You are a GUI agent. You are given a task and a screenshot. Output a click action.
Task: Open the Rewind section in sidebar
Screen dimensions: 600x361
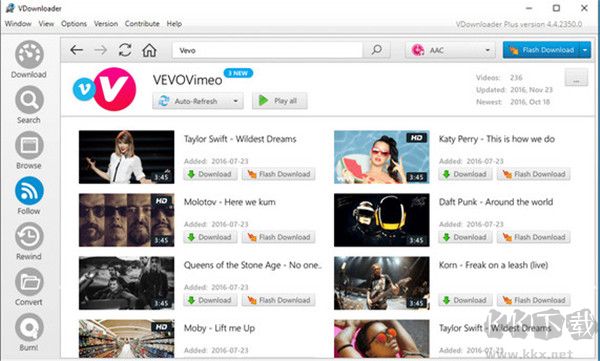pyautogui.click(x=29, y=241)
